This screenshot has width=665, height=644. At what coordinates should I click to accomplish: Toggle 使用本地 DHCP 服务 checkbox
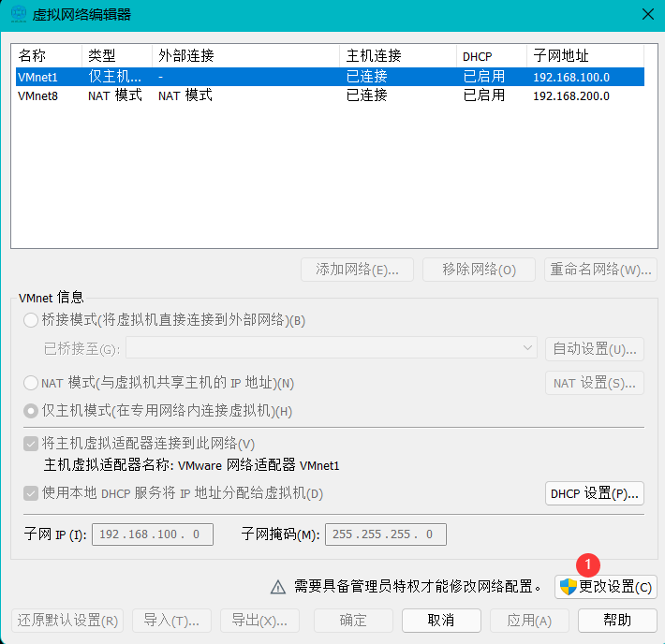31,493
